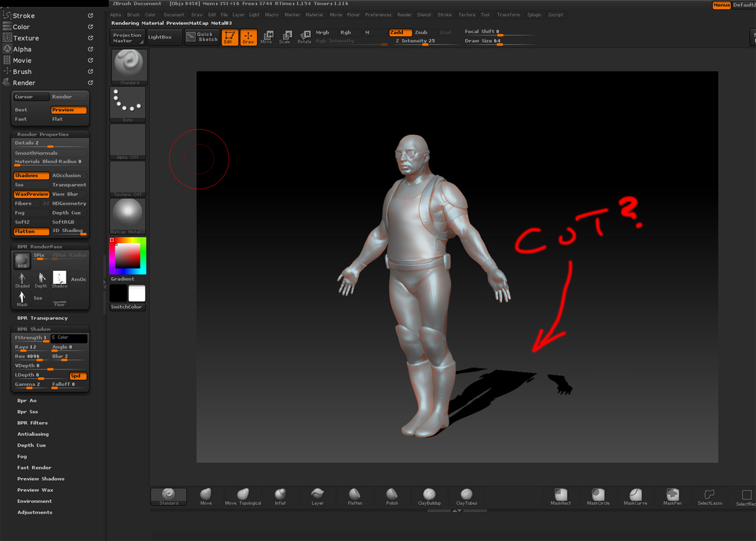This screenshot has width=756, height=541.
Task: Click the Texture Off selector thumbnail
Action: [128, 178]
